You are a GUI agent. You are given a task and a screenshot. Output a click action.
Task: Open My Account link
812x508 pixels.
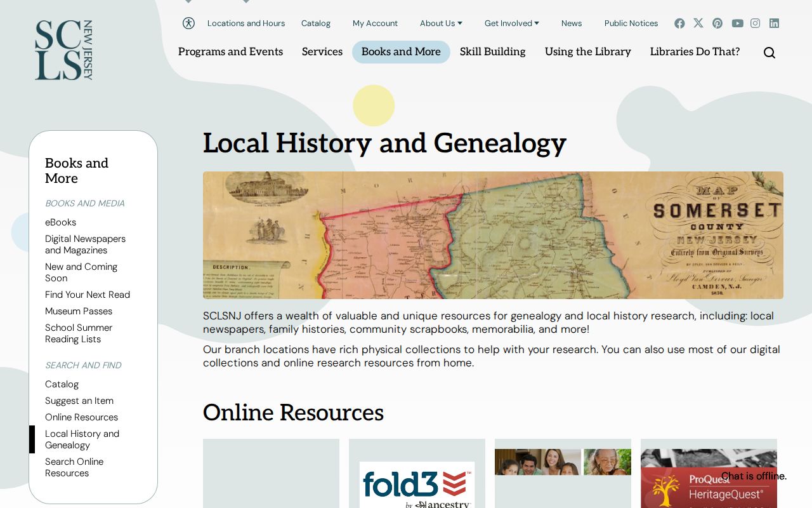click(x=376, y=23)
